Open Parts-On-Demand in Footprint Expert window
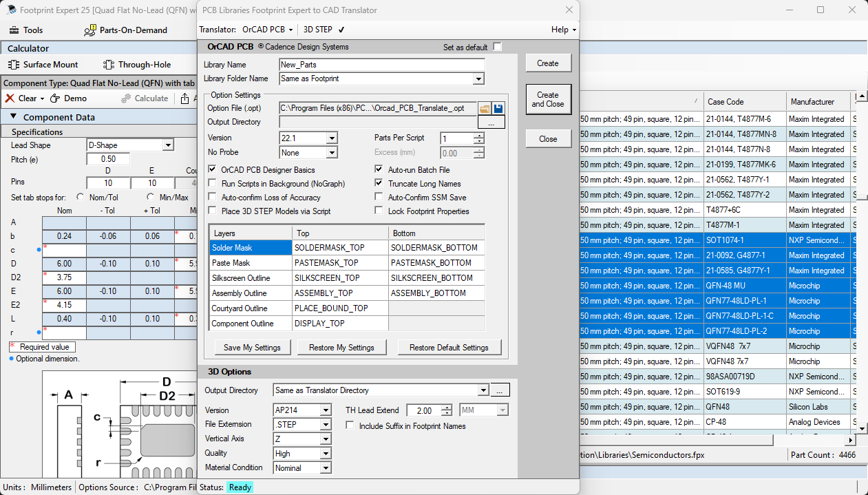This screenshot has height=495, width=868. 125,30
